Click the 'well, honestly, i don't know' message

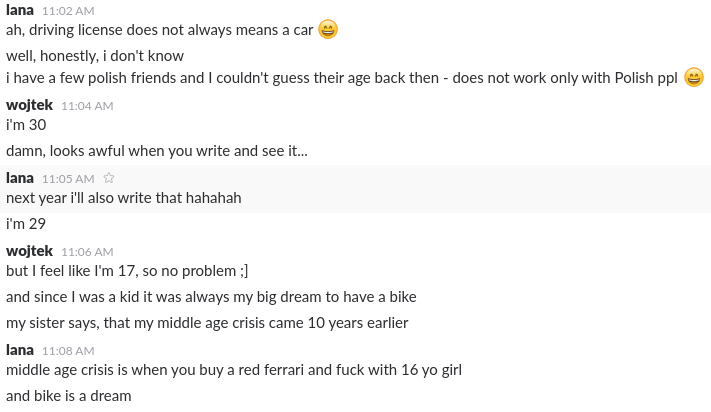95,56
